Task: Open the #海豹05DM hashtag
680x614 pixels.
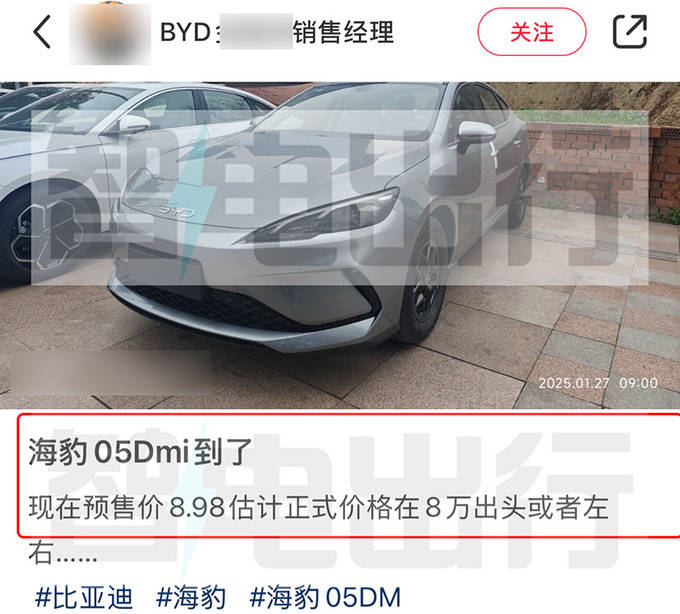Action: 325,597
